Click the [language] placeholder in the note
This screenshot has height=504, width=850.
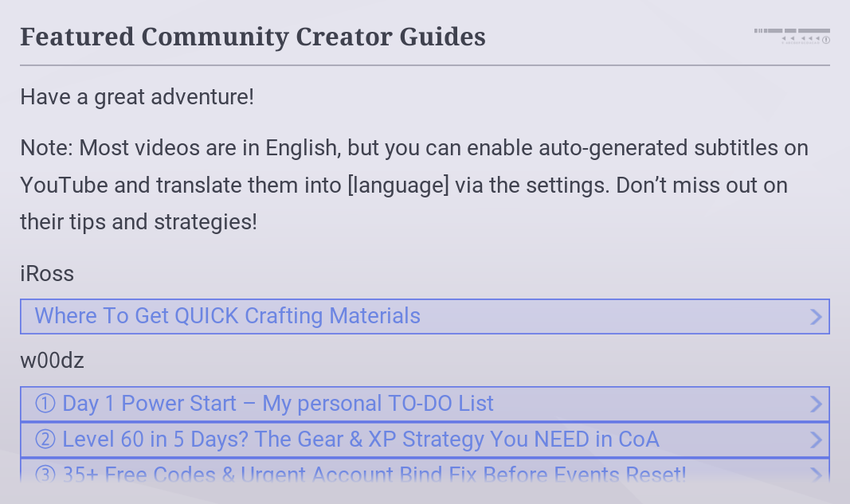(x=398, y=186)
